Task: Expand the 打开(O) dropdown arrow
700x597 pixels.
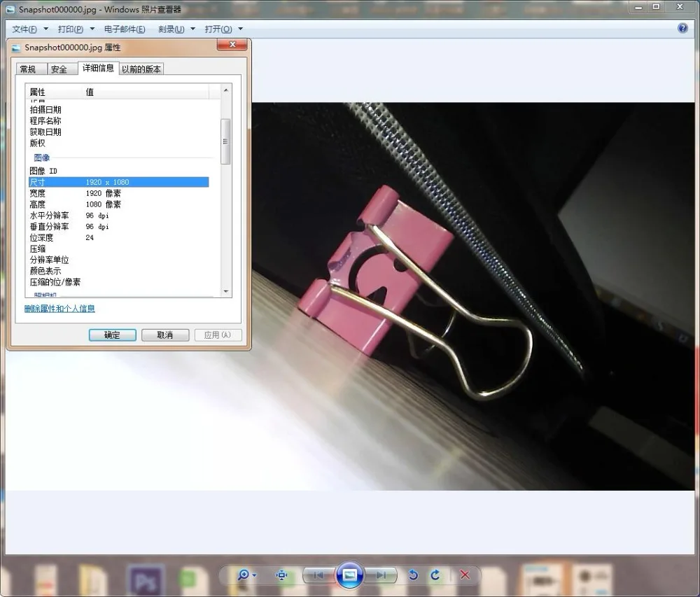Action: [x=241, y=29]
